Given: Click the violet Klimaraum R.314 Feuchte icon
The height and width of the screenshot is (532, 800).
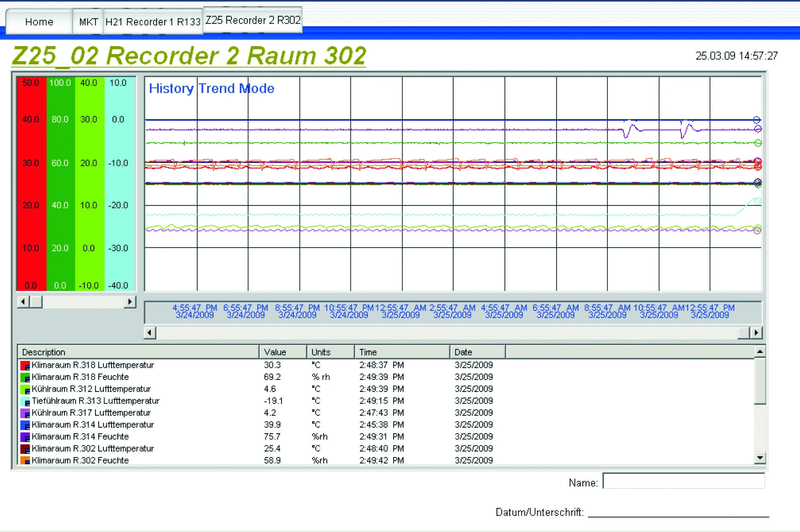Looking at the screenshot, I should coord(25,437).
